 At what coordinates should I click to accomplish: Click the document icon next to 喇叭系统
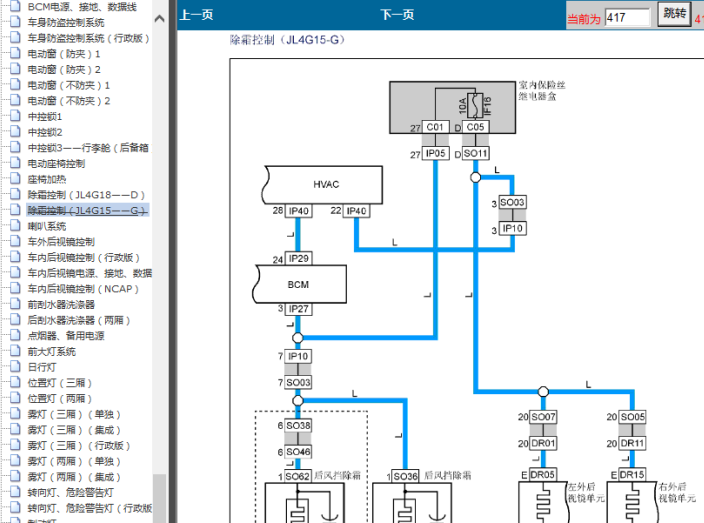pos(15,226)
